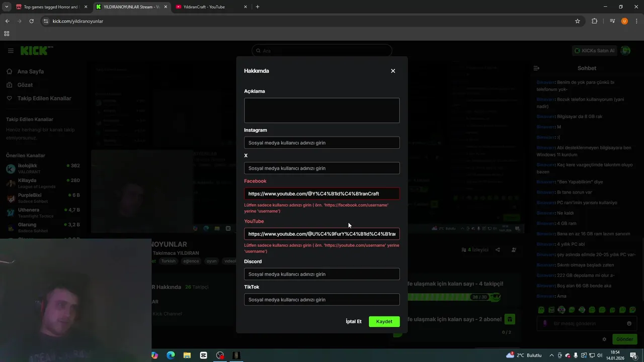
Task: Open File Explorer from the taskbar
Action: (x=187, y=355)
